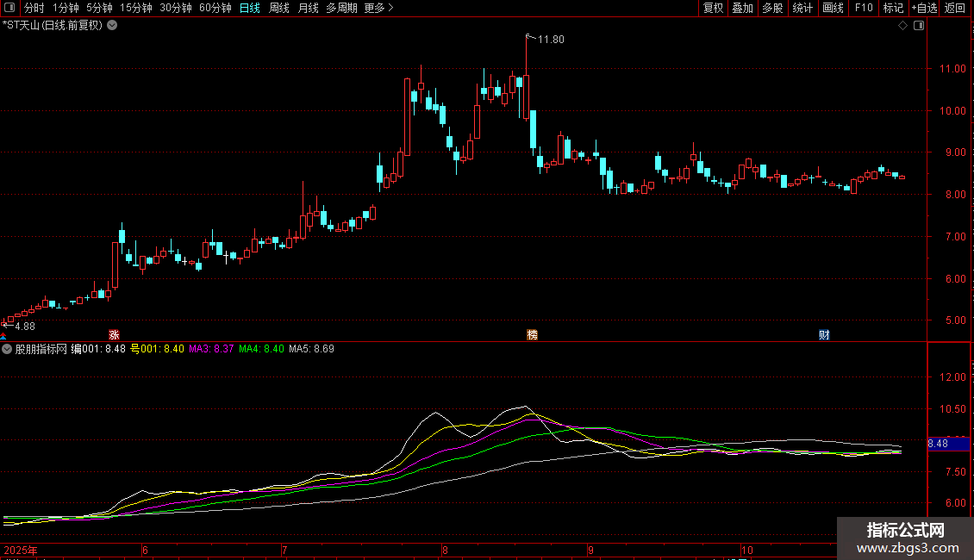Expand the 股朋指标网 indicator dropdown arrow

(x=8, y=350)
